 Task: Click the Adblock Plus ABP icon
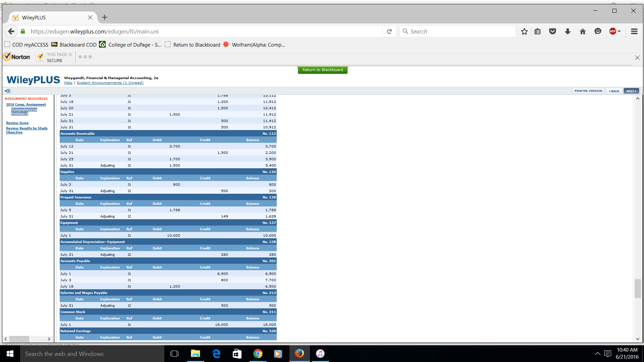[612, 32]
